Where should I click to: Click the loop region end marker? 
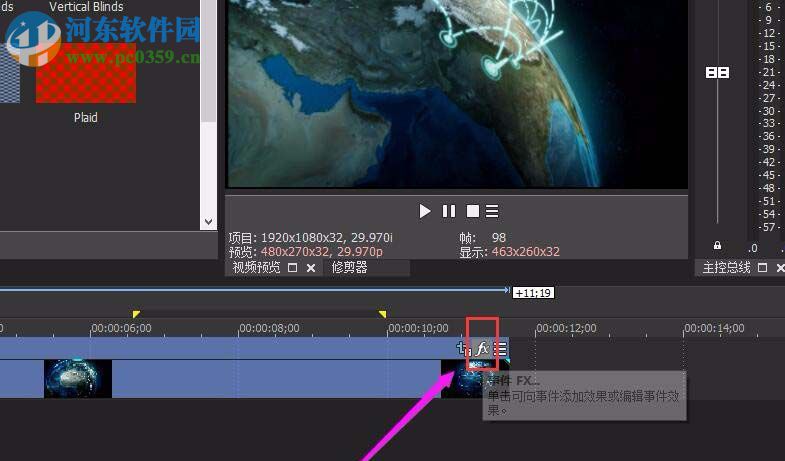pyautogui.click(x=382, y=314)
